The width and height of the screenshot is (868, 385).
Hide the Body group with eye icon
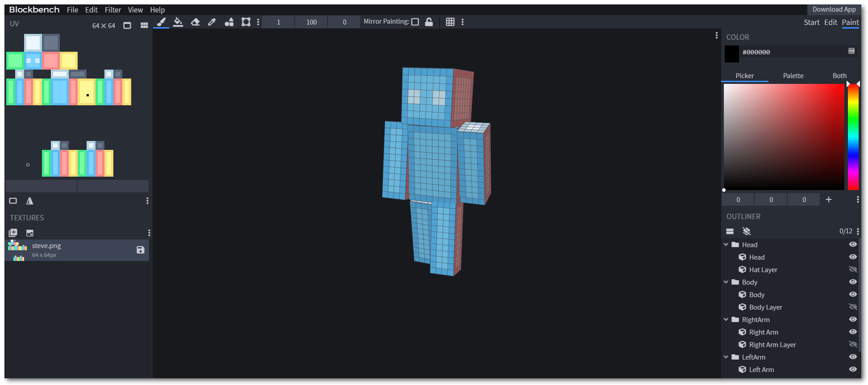pyautogui.click(x=853, y=282)
